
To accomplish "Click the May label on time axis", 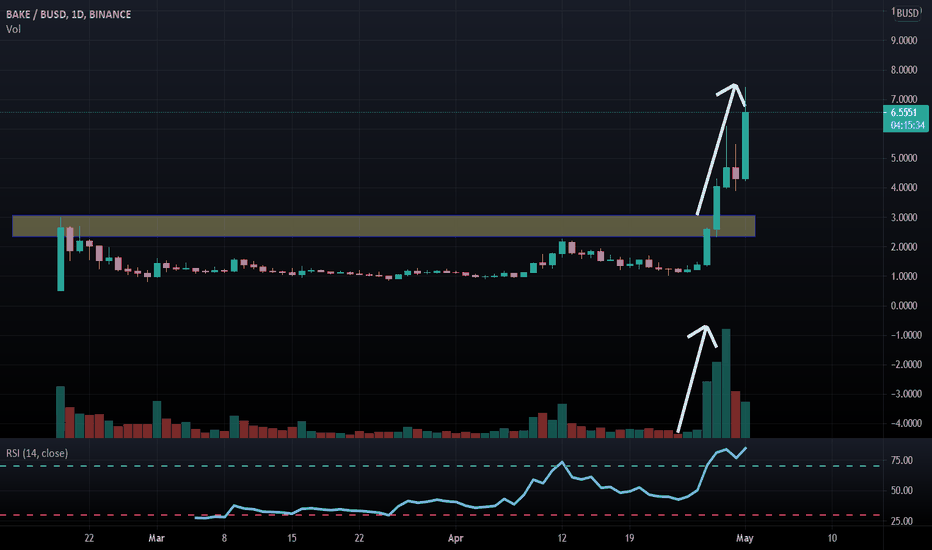I will [x=744, y=538].
